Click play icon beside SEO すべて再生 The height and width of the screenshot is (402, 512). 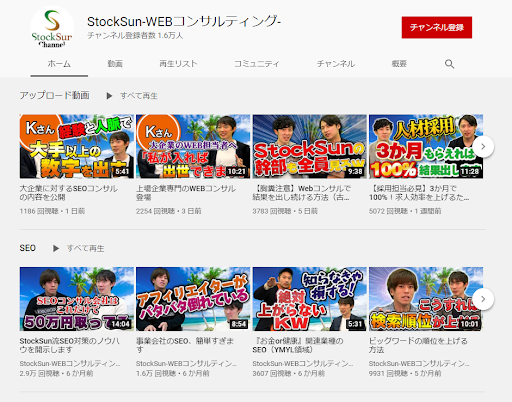(x=56, y=248)
